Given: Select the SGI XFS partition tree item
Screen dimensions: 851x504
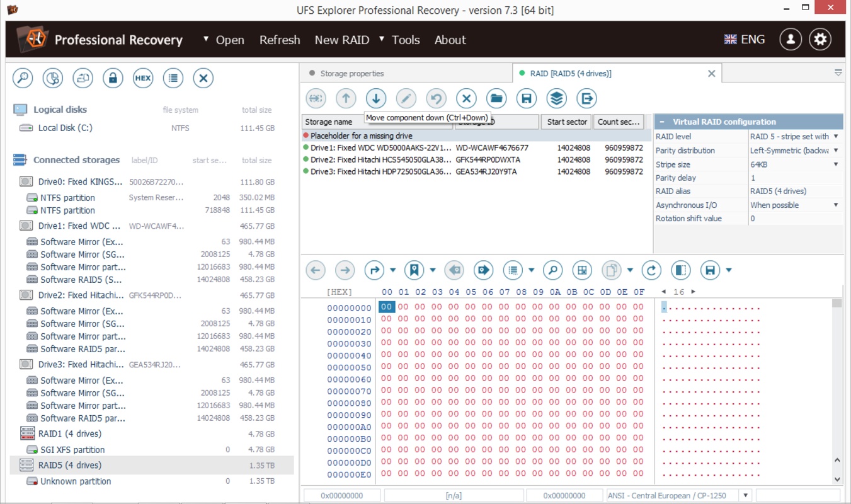Looking at the screenshot, I should 72,450.
